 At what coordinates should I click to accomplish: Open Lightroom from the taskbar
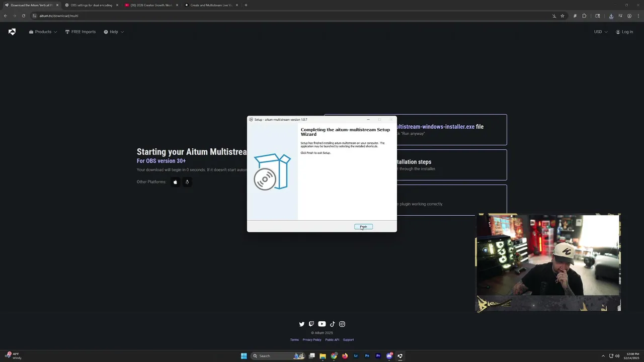pos(356,356)
